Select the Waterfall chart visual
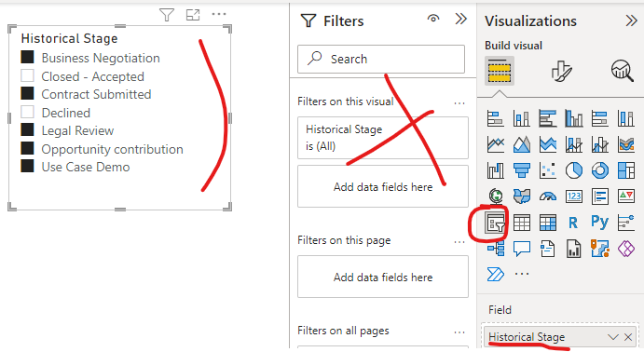Viewport: 644px width, 352px height. [x=495, y=170]
